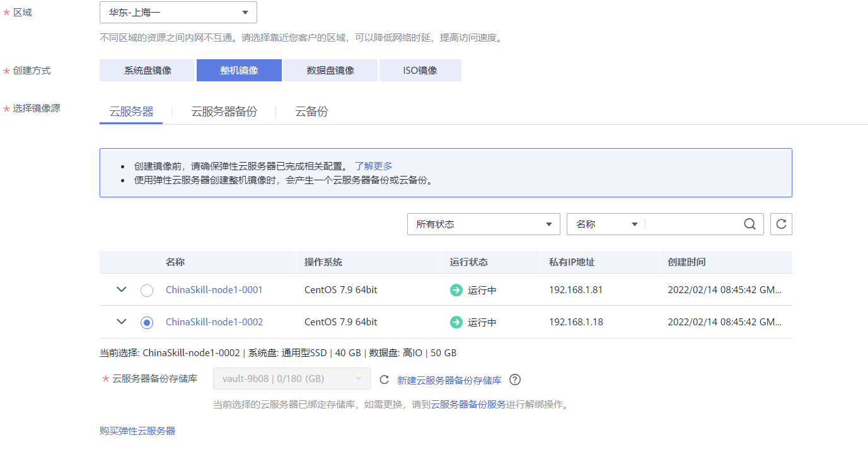Open help icon next to new vault link
Viewport: 868px width, 452px height.
(515, 380)
